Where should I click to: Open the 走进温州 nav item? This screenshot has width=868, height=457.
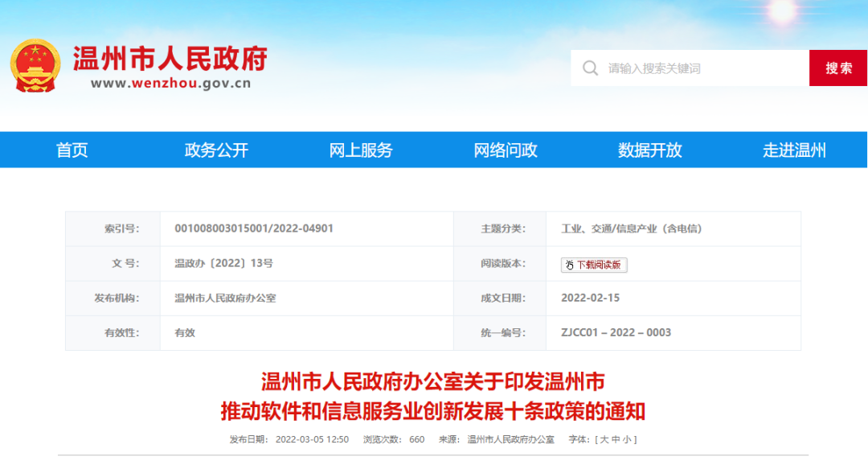(x=794, y=150)
